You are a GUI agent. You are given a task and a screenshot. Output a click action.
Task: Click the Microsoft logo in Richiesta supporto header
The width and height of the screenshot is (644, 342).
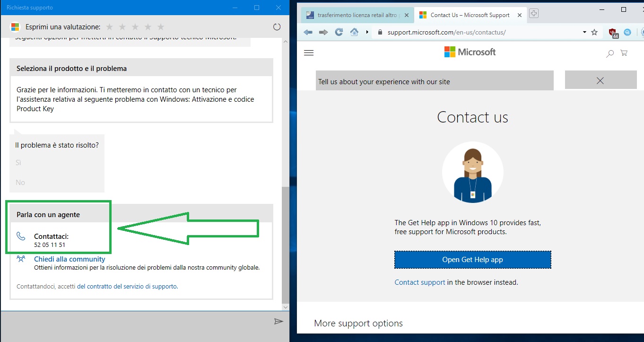(x=15, y=27)
